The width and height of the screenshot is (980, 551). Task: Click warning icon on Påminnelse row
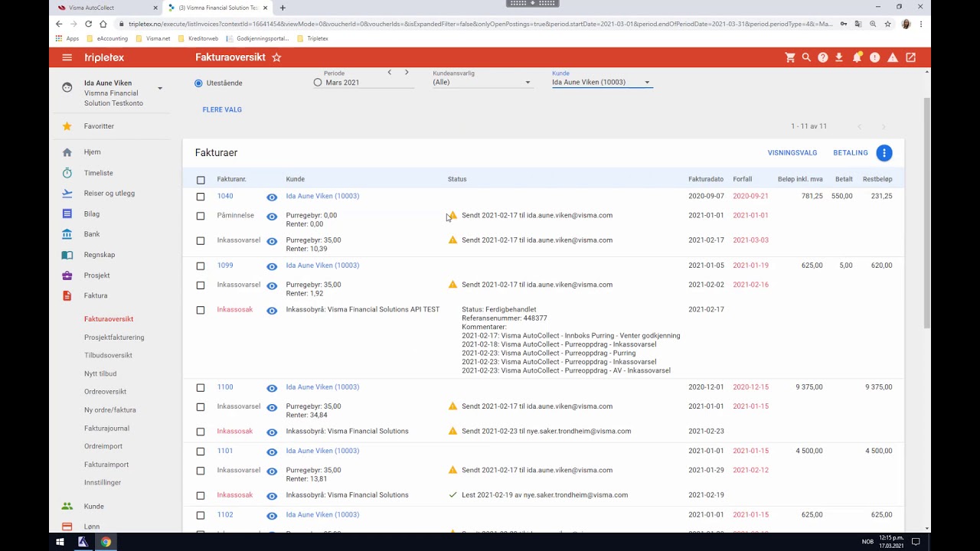pyautogui.click(x=452, y=215)
